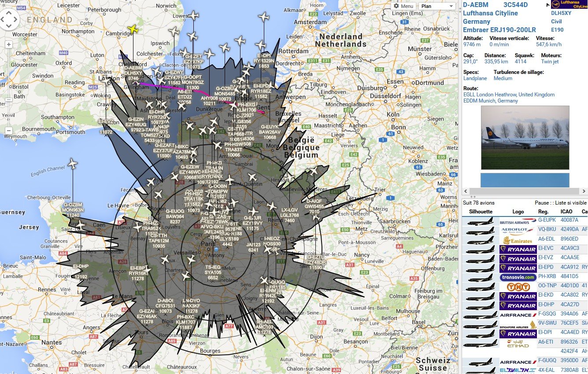This screenshot has width=588, height=374.
Task: Click the G-EZAI EZY46AK map label
Action: coord(147,316)
